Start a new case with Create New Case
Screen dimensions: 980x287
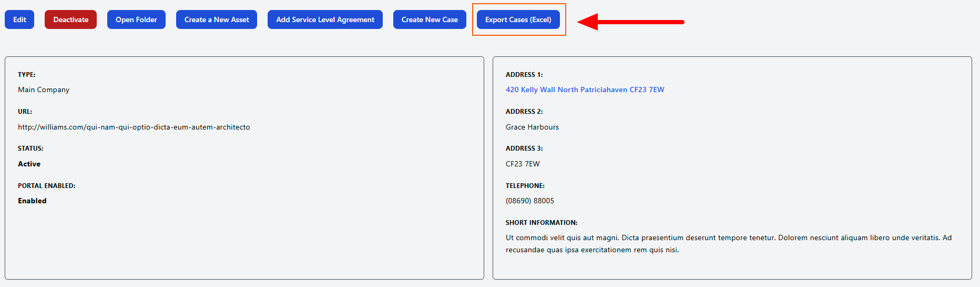coord(430,19)
